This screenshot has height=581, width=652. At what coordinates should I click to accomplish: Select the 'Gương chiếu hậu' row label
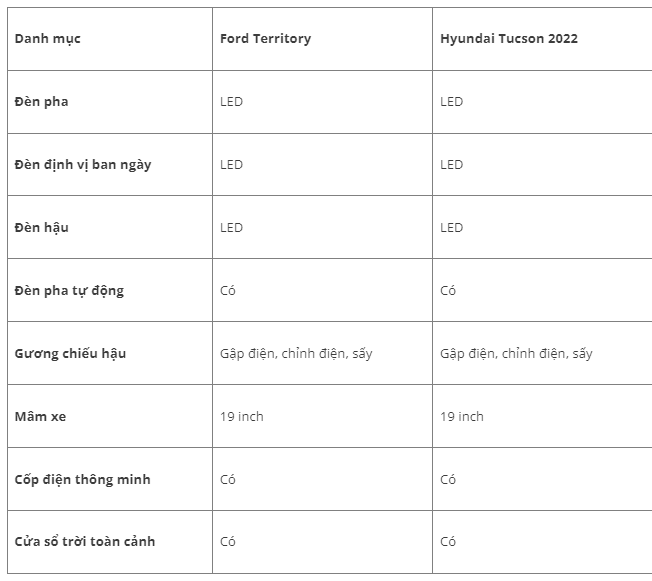tap(70, 354)
